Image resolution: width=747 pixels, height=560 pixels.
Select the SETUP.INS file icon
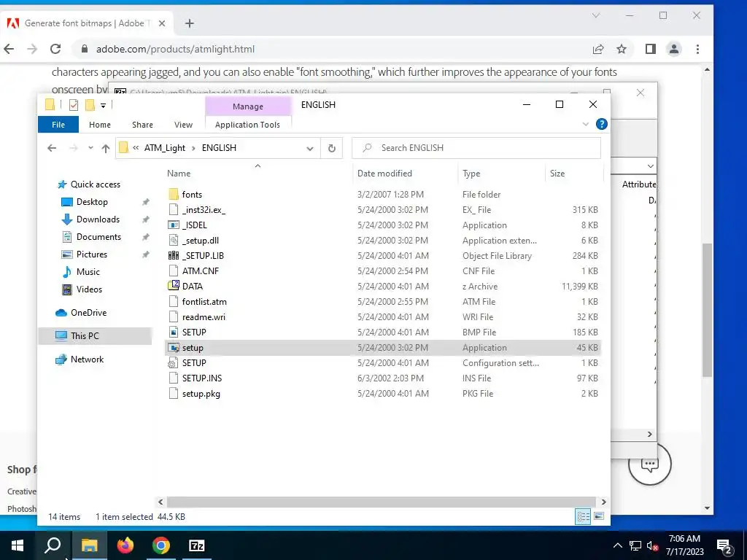pos(174,378)
